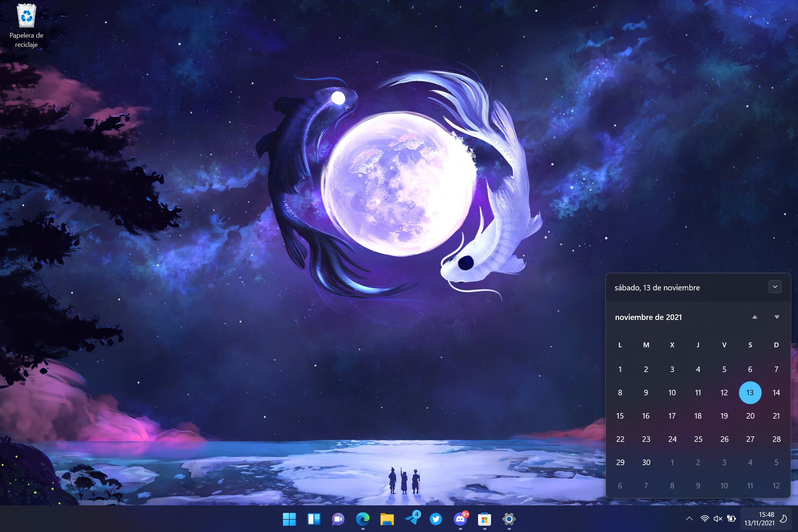This screenshot has width=798, height=532.
Task: Select November 7 in the first week
Action: click(776, 369)
